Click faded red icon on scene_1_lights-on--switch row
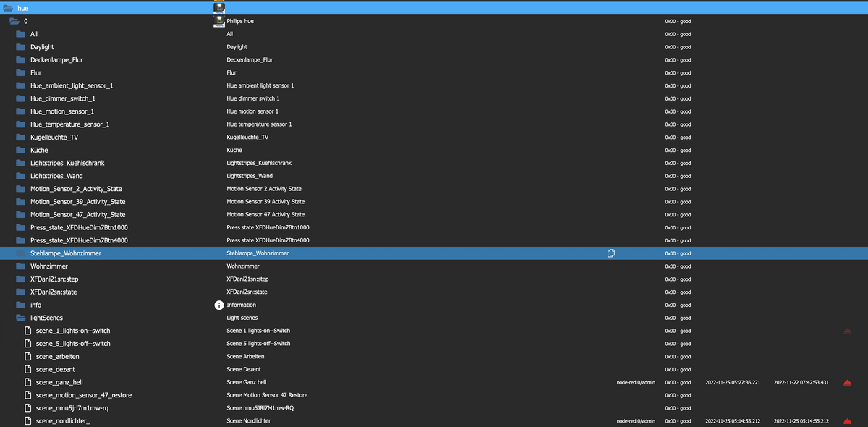The image size is (868, 427). [847, 331]
